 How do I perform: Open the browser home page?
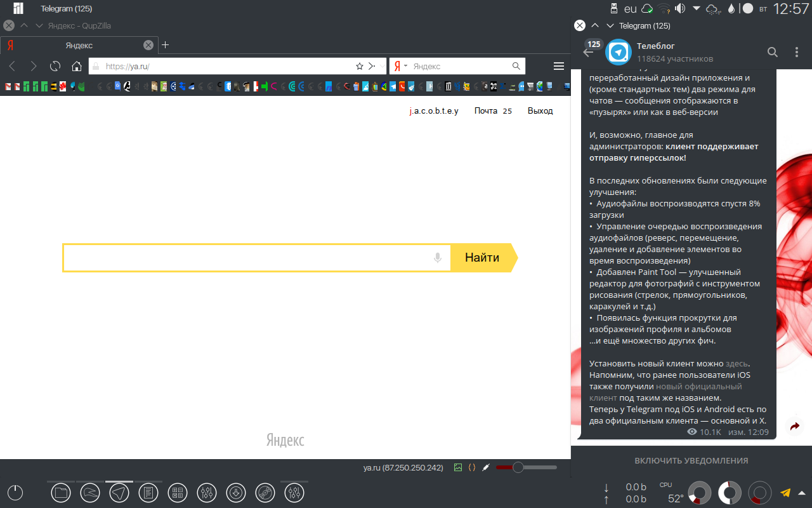pos(77,66)
